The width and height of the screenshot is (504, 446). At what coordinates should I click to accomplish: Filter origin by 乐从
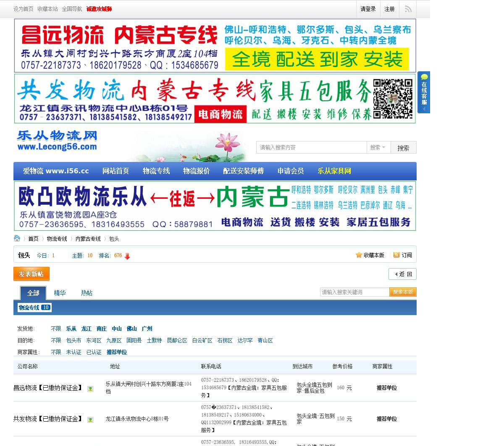[x=71, y=329]
